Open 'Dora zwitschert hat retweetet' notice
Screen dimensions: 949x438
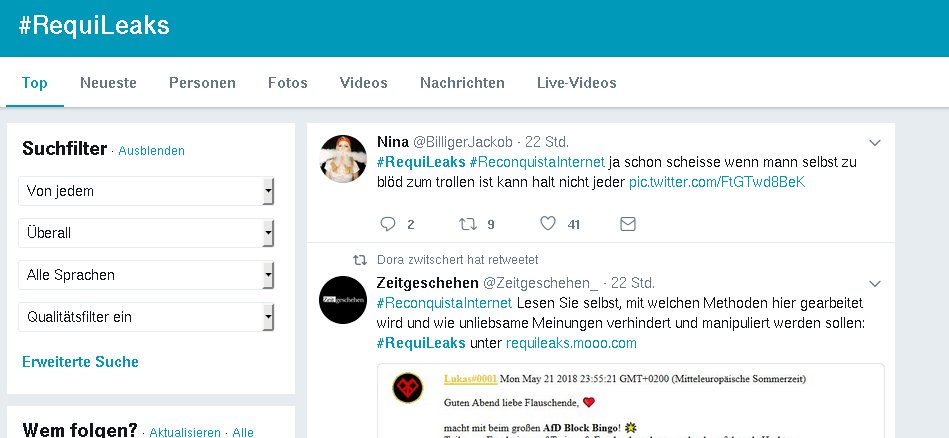coord(458,260)
